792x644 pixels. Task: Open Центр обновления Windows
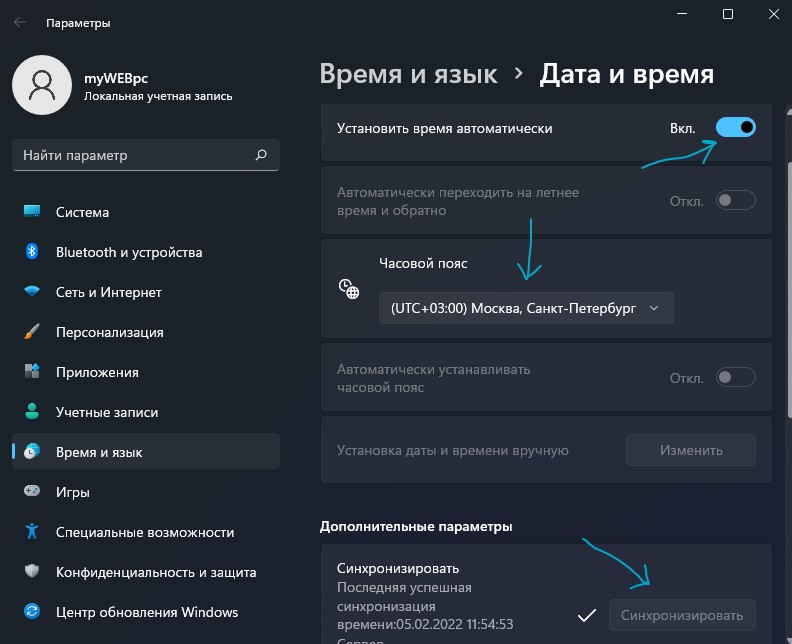(146, 612)
